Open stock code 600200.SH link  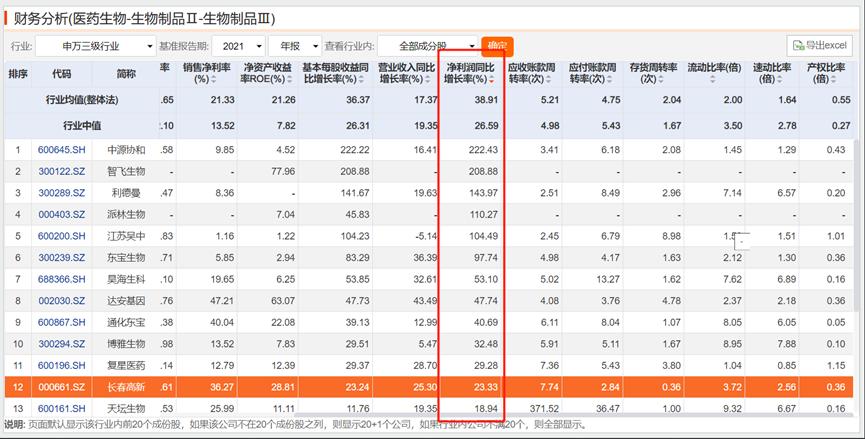[62, 236]
